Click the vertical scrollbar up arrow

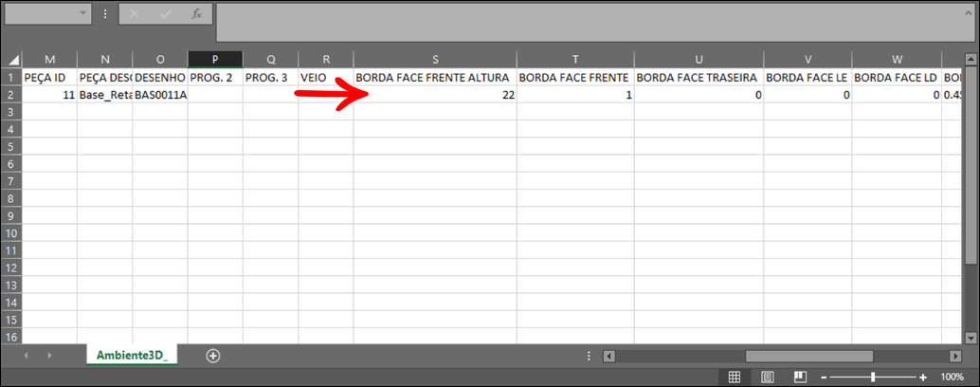(x=970, y=60)
